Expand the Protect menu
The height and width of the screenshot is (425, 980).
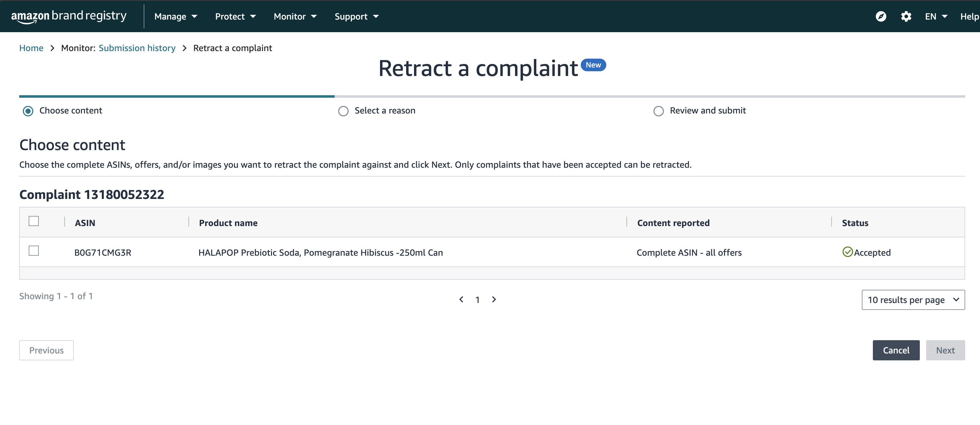[x=235, y=16]
